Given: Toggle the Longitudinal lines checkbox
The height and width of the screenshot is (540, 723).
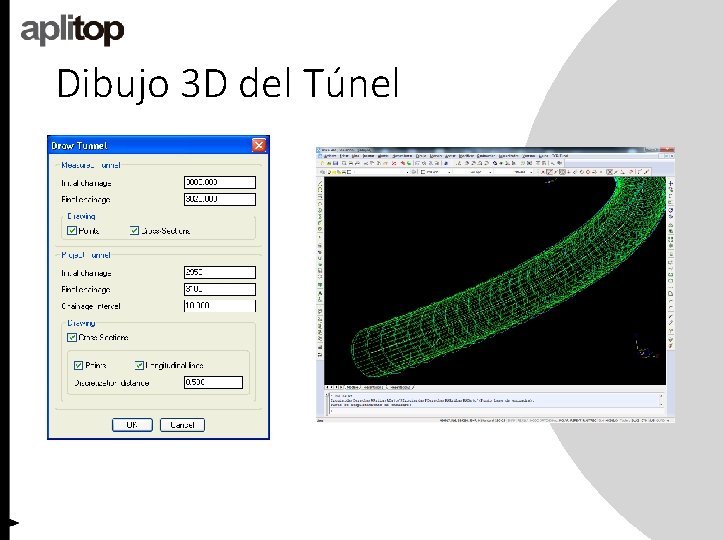Looking at the screenshot, I should (x=139, y=365).
